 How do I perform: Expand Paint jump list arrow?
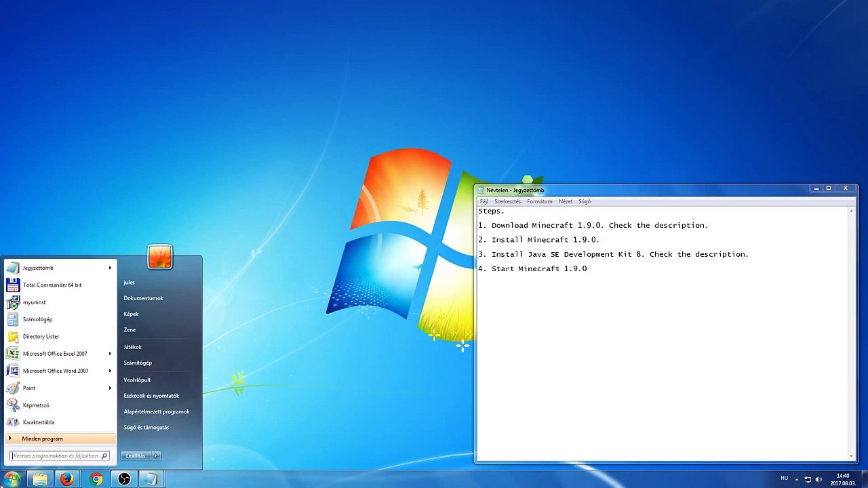pos(110,388)
